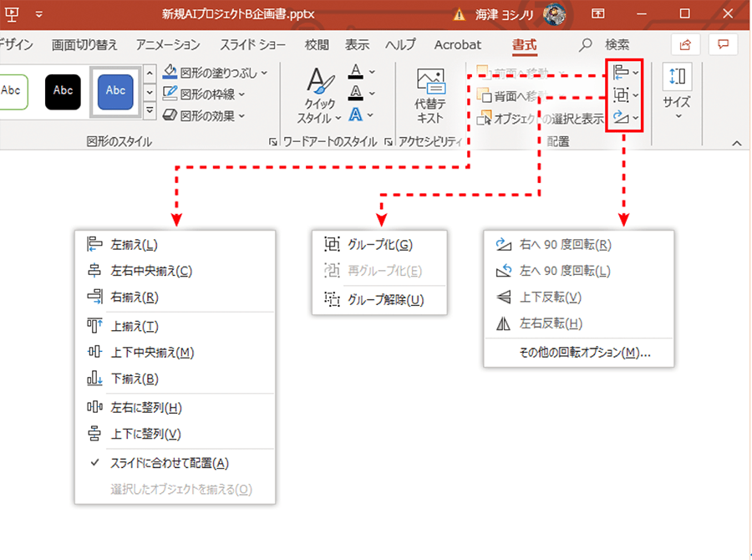Select the 書式 format tab

(524, 44)
